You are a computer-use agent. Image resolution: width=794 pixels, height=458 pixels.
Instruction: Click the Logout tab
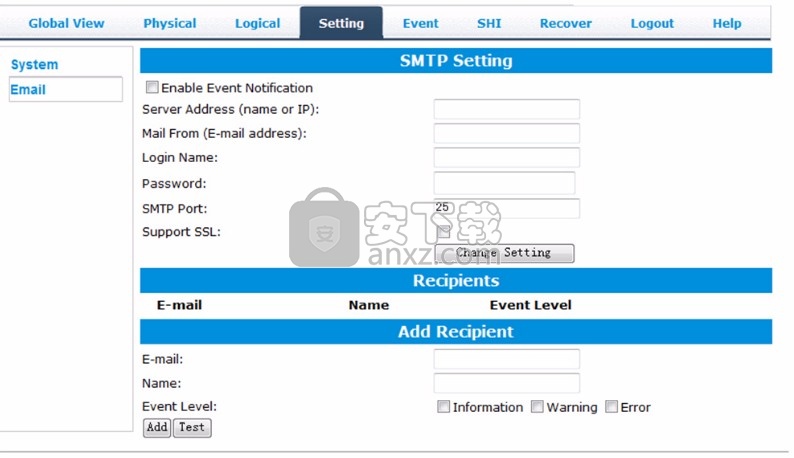[652, 23]
